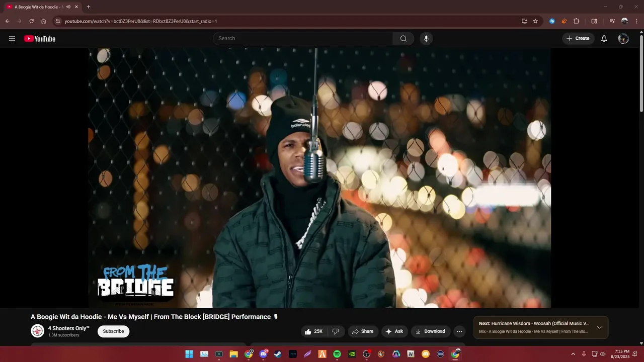
Task: Go to the YouTube home logo
Action: [x=40, y=39]
